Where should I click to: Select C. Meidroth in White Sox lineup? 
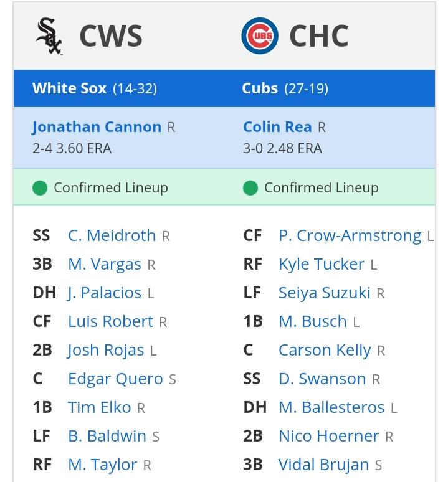(112, 236)
